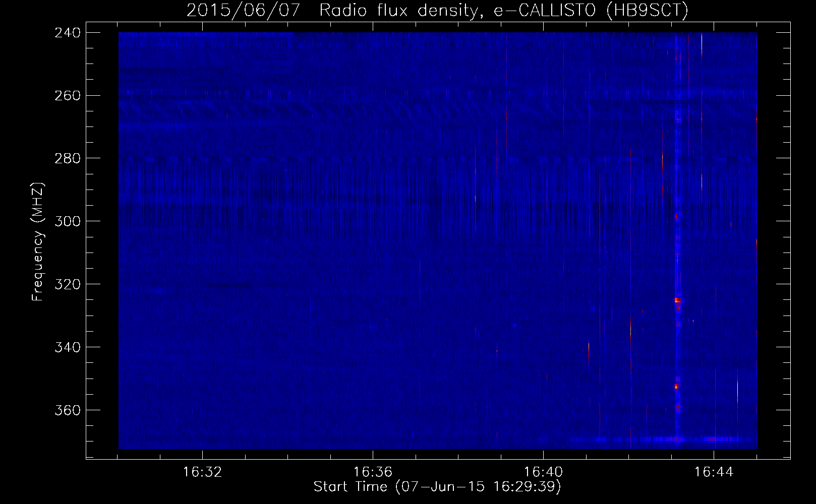Select the 300 frequency tick label
The width and height of the screenshot is (816, 504).
(68, 222)
